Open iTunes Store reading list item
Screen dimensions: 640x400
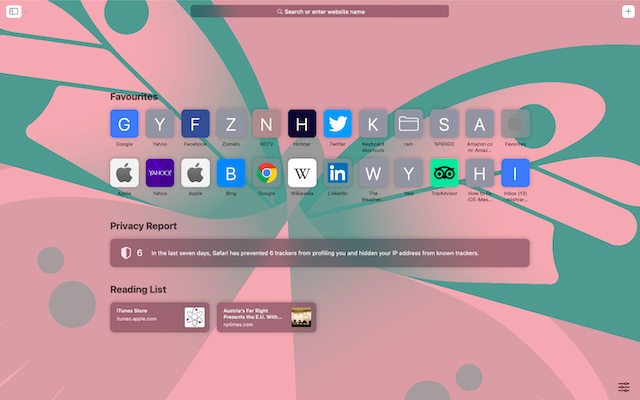coord(160,317)
